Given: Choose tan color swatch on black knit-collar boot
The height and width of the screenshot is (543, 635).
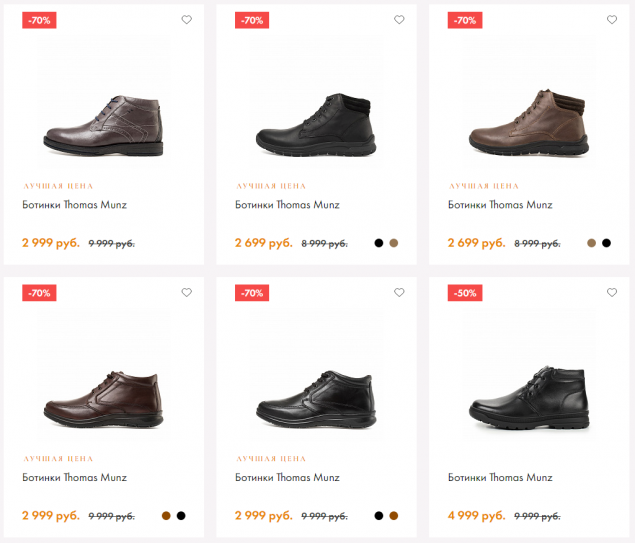Looking at the screenshot, I should (394, 243).
